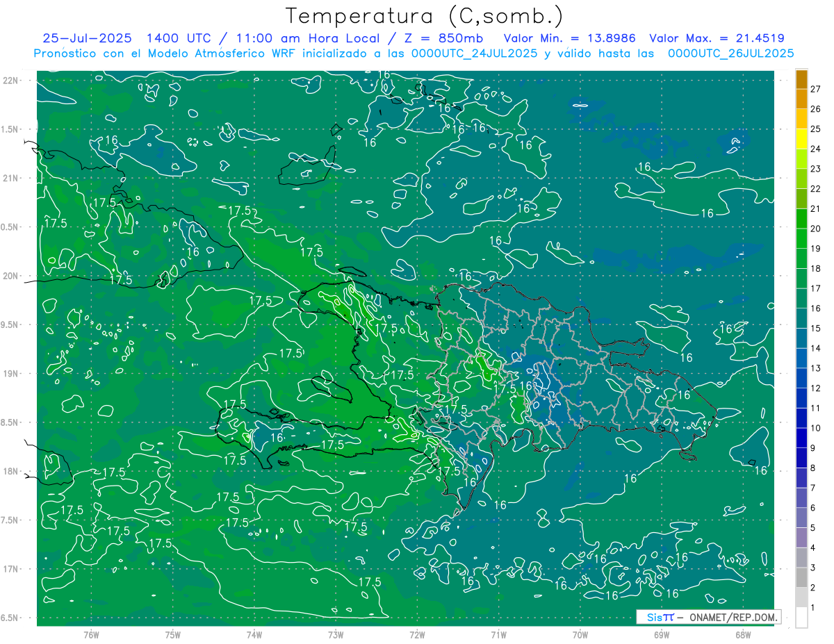Click the colorbar label '21'

click(x=816, y=208)
